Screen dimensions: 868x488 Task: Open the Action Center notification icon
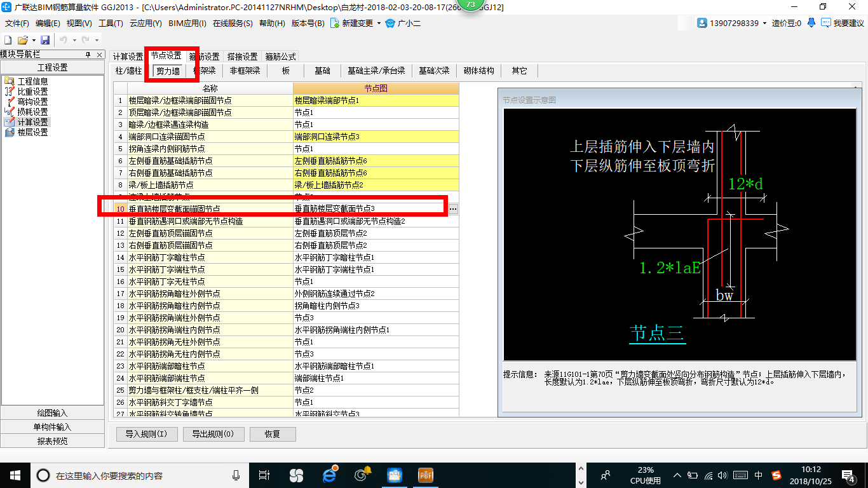point(849,475)
